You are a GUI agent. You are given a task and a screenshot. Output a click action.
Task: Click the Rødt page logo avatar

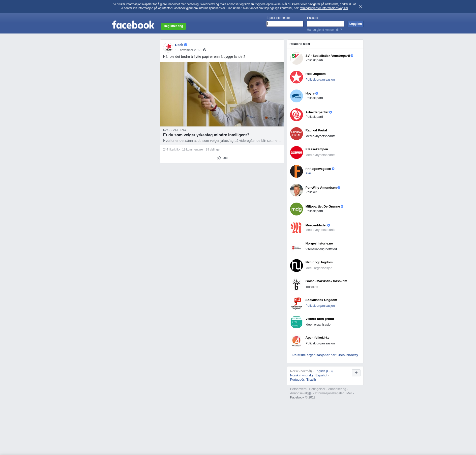pyautogui.click(x=168, y=47)
